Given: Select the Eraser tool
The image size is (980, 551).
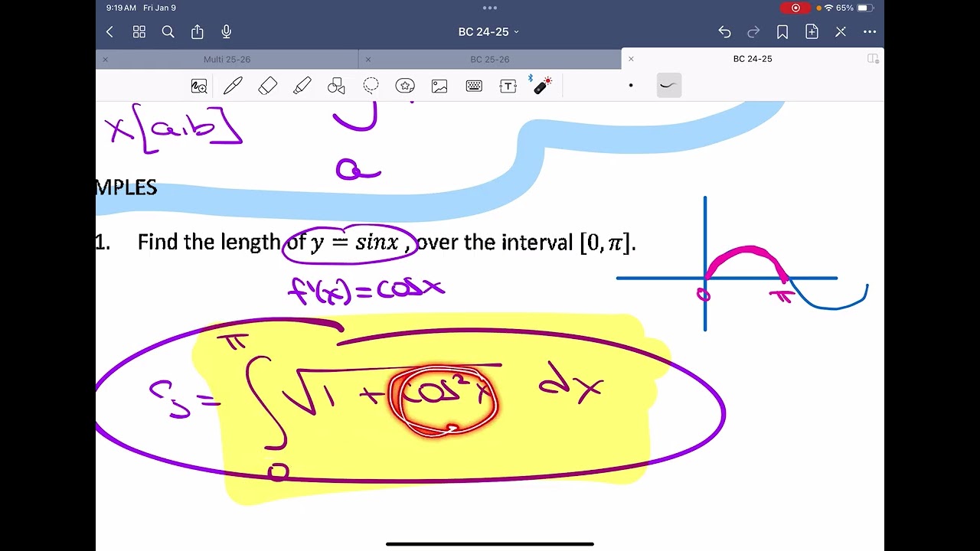Looking at the screenshot, I should tap(267, 86).
